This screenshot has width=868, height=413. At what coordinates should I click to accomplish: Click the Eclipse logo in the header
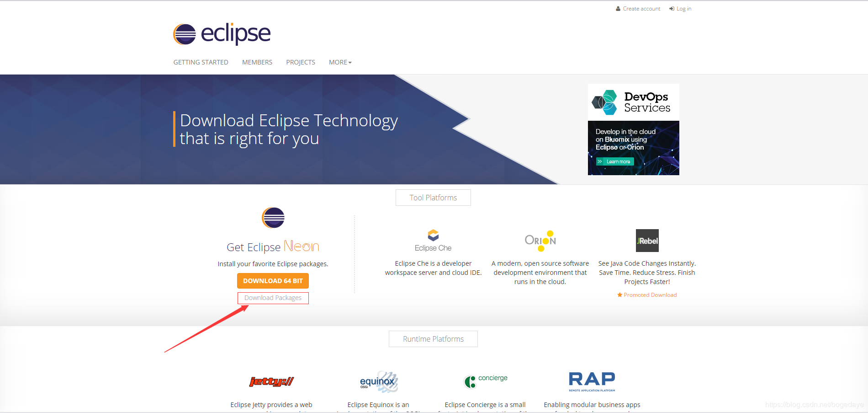tap(222, 34)
